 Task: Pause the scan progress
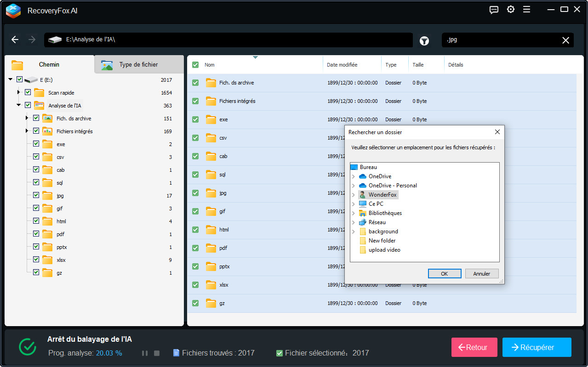pyautogui.click(x=145, y=353)
